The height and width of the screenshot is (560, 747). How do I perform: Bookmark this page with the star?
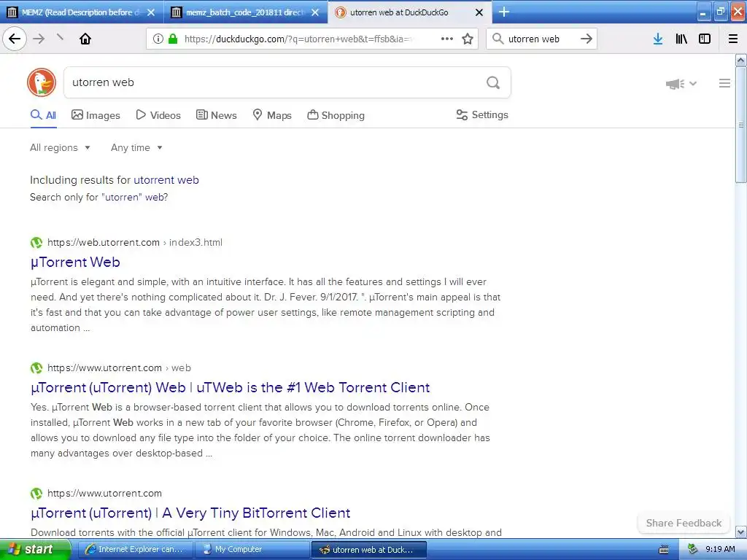coord(468,39)
